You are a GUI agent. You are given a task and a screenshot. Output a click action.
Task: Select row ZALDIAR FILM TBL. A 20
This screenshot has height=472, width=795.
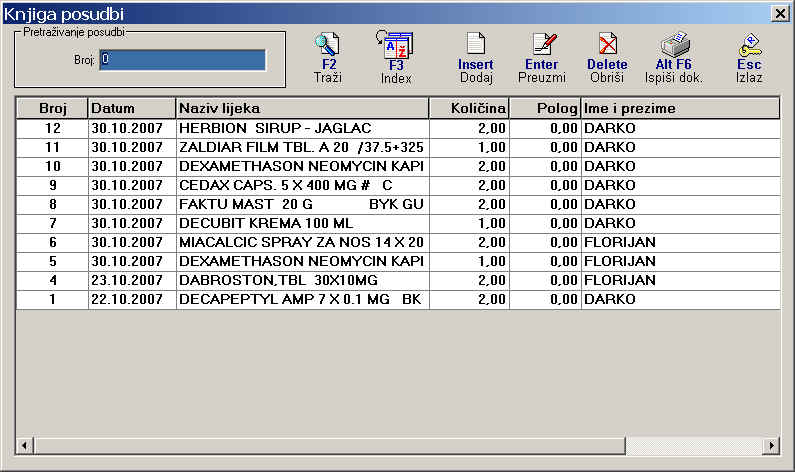coord(398,148)
